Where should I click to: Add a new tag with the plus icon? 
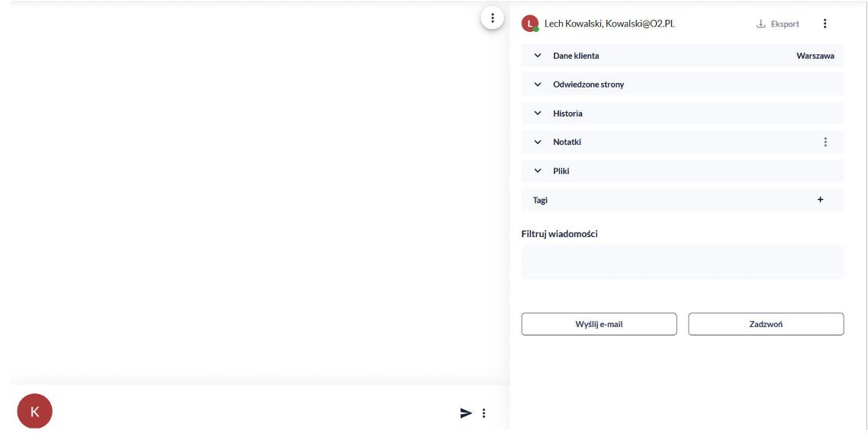(x=820, y=200)
